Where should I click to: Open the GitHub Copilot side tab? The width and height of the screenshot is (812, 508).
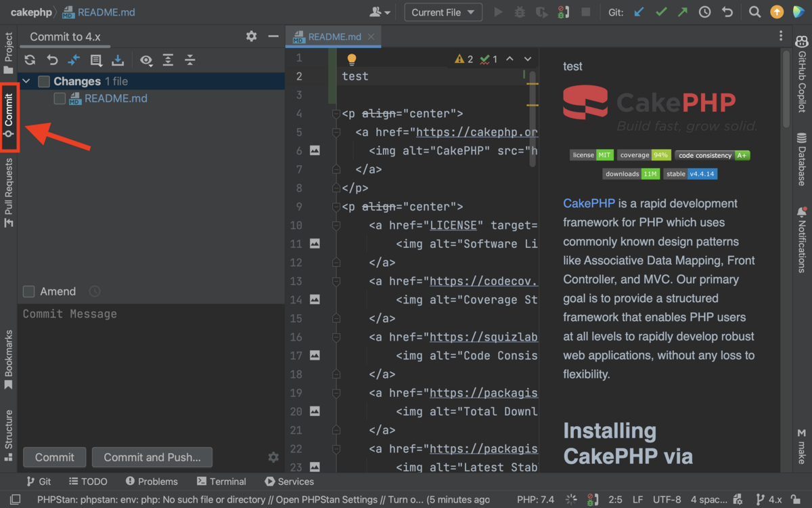tap(803, 73)
